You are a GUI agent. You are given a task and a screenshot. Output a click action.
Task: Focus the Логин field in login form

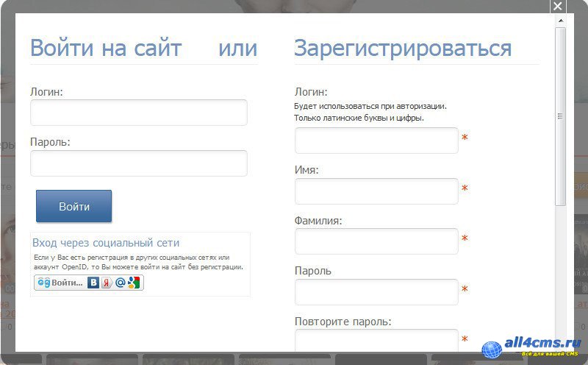click(138, 113)
